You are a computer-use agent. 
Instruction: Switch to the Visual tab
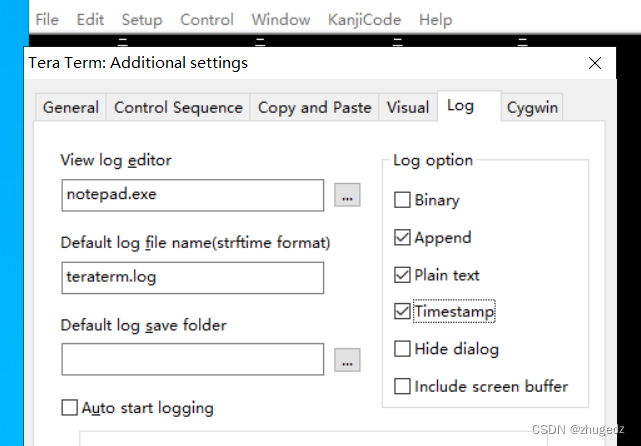click(408, 108)
